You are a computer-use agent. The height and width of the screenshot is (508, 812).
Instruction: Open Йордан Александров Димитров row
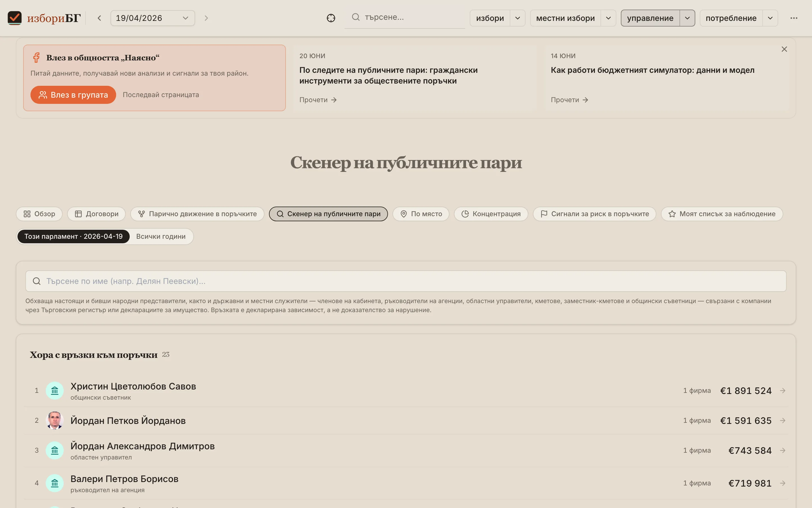[406, 450]
